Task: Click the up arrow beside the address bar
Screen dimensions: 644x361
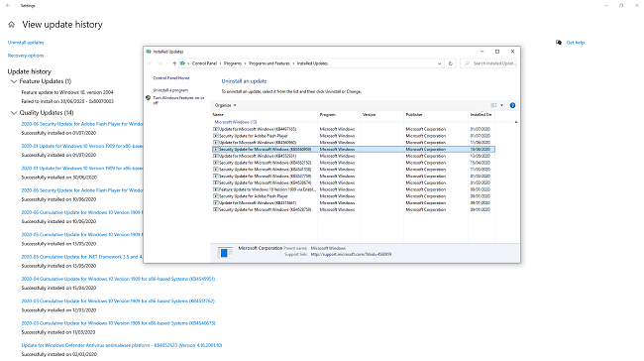Action: click(x=174, y=63)
